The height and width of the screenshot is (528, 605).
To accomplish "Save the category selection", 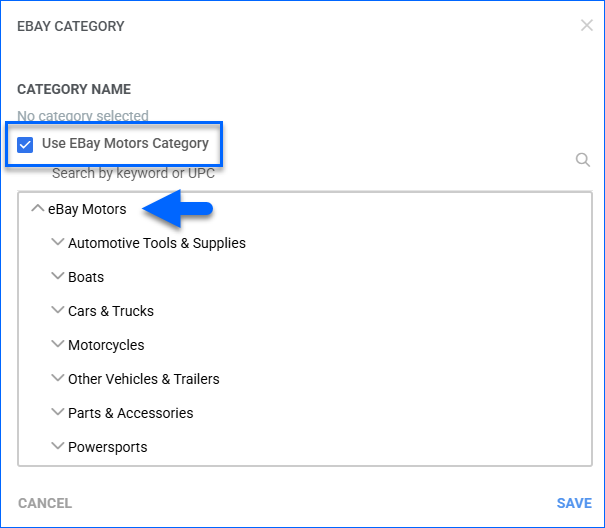I will pos(574,503).
